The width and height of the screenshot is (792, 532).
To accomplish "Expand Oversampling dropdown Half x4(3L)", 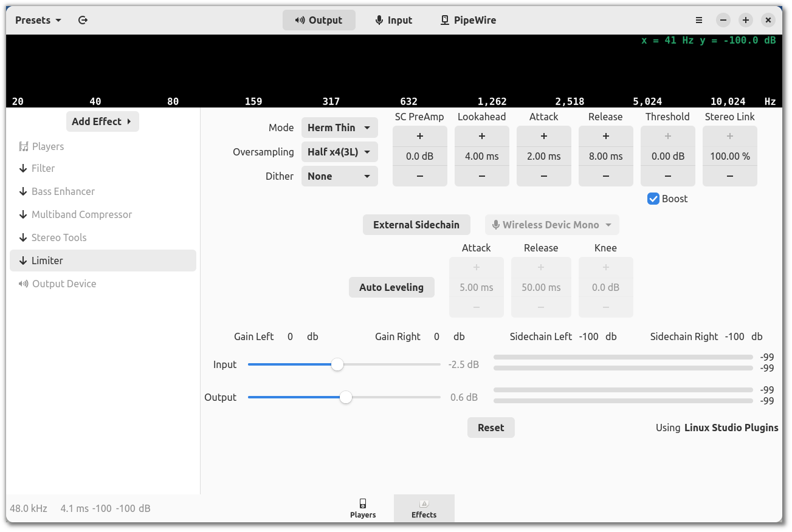I will (339, 152).
